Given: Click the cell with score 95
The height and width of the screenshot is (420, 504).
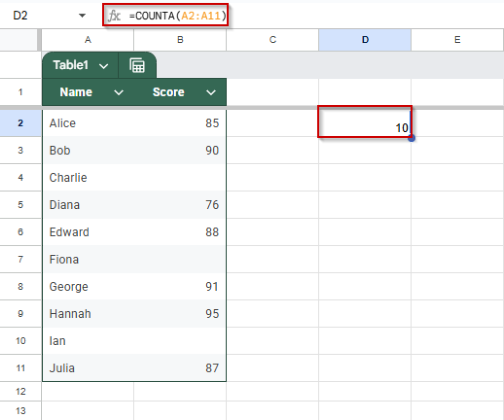Looking at the screenshot, I should point(180,314).
